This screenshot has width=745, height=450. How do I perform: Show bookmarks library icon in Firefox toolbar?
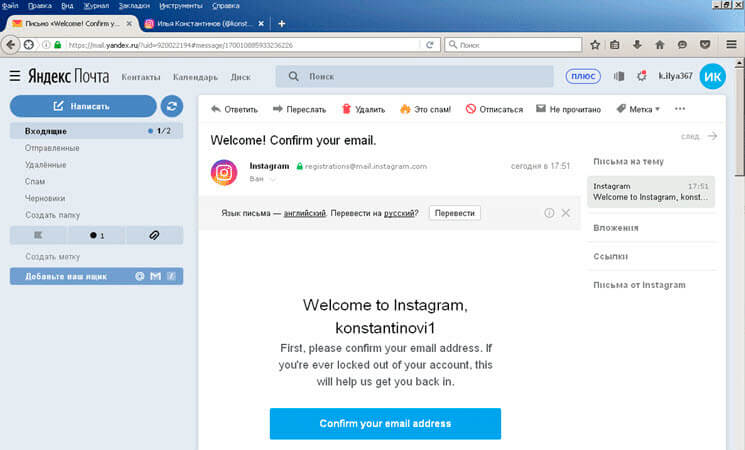tap(615, 45)
